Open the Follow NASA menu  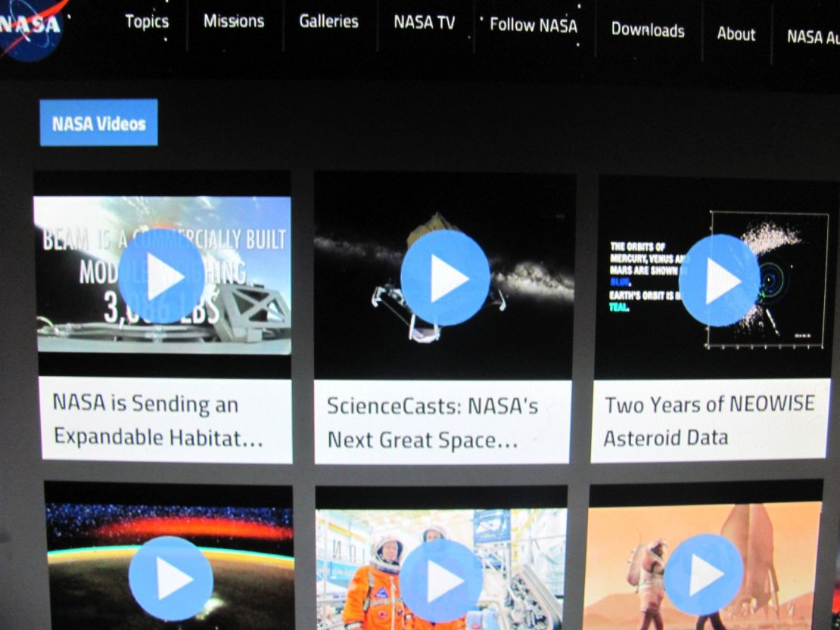pyautogui.click(x=534, y=25)
